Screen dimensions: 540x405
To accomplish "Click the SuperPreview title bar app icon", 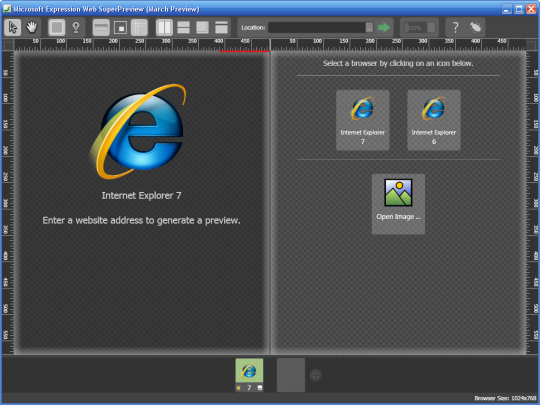I will (7, 9).
